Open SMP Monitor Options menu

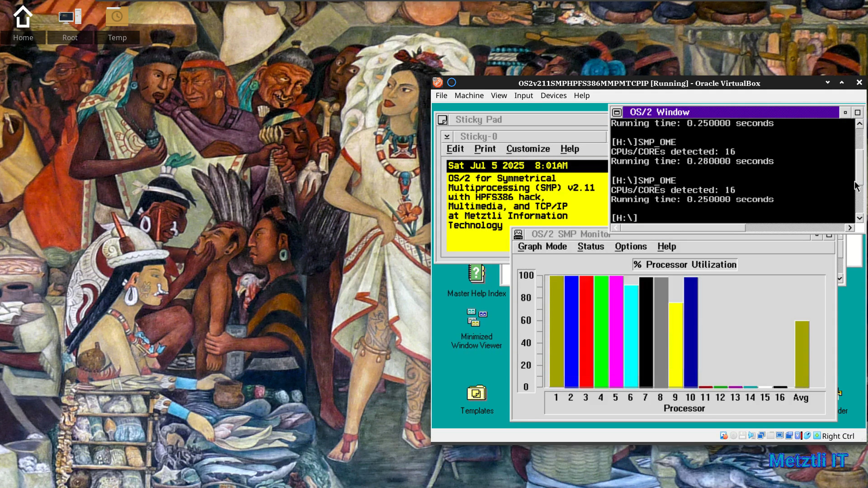pyautogui.click(x=630, y=246)
